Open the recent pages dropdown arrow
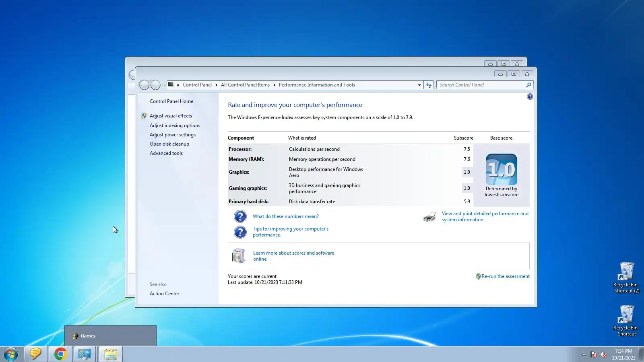The image size is (644, 362). tap(163, 85)
